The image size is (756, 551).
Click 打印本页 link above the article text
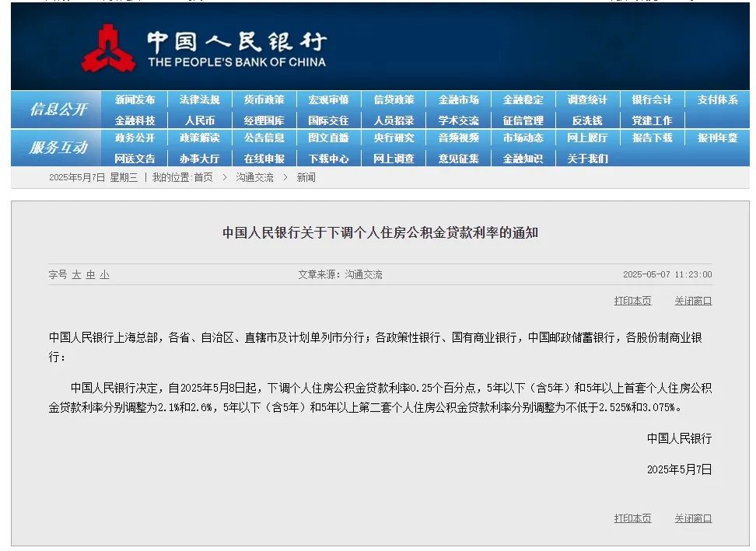point(632,301)
